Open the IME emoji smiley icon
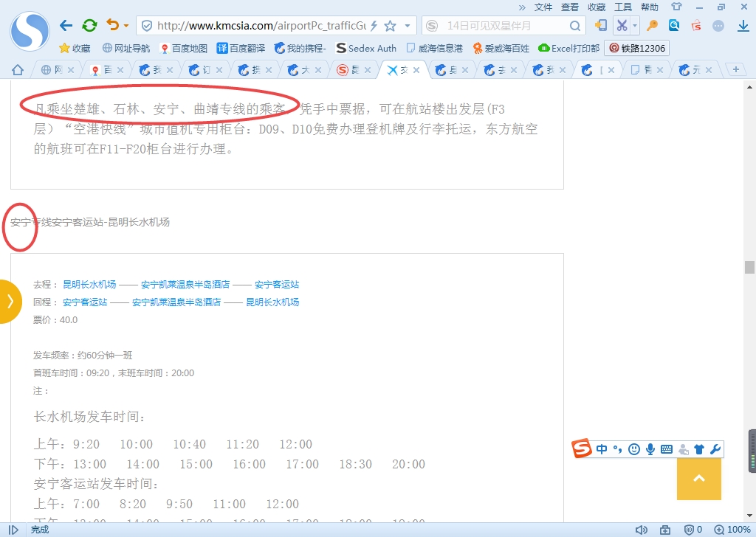This screenshot has width=756, height=537. pos(634,449)
